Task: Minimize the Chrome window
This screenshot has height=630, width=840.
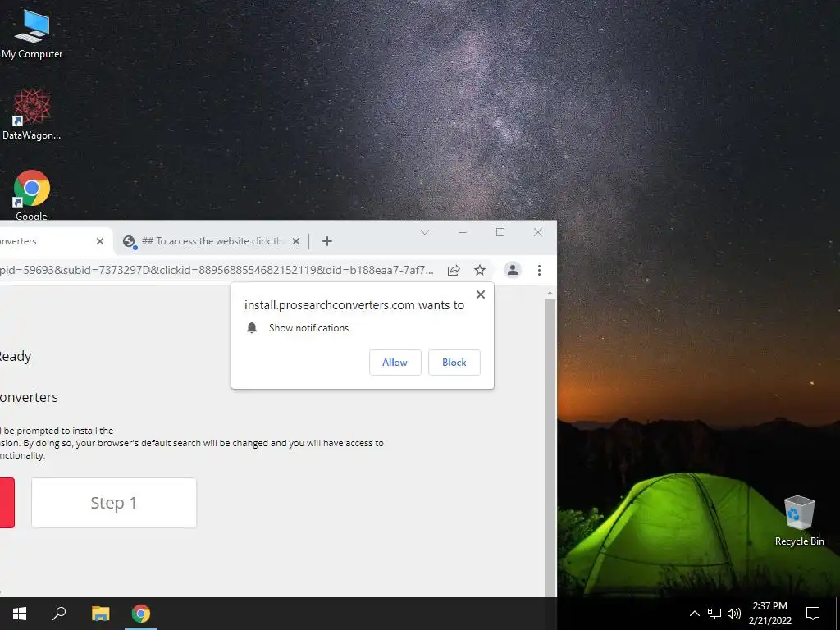Action: pyautogui.click(x=463, y=232)
